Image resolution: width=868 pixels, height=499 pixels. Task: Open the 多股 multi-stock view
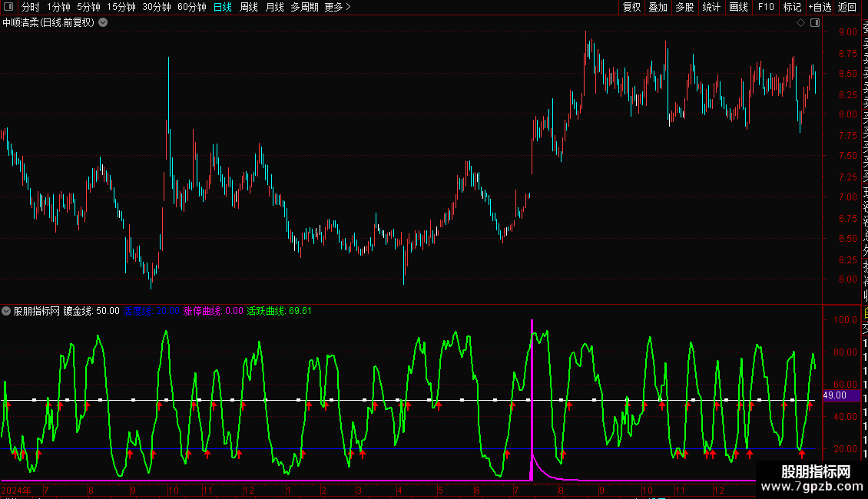pyautogui.click(x=684, y=8)
